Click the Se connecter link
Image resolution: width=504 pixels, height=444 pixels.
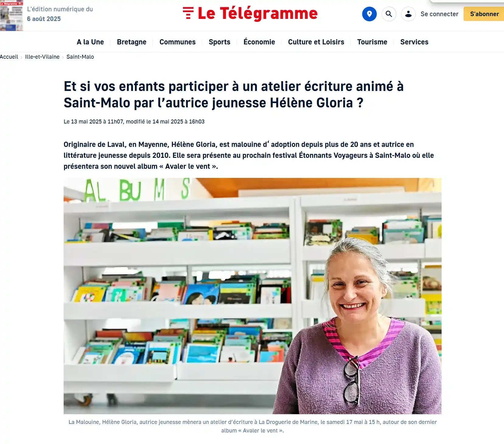(x=439, y=14)
